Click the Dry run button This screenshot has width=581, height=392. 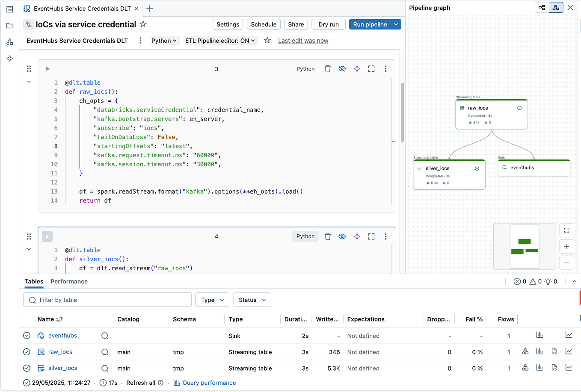328,24
